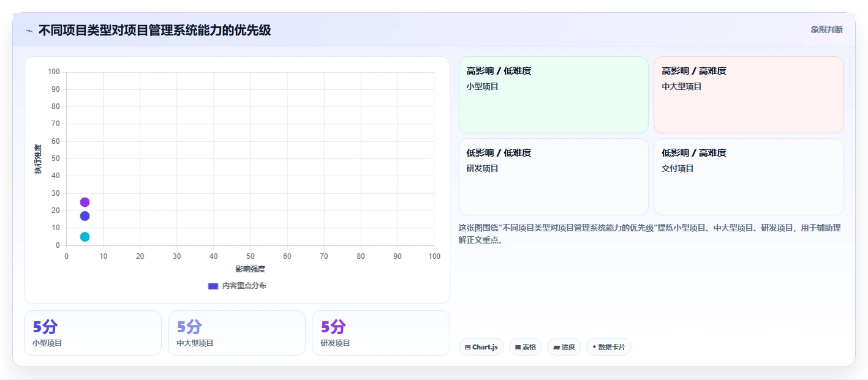
Task: Open the 低影响 / 高难度 quadrant card
Action: tap(749, 177)
